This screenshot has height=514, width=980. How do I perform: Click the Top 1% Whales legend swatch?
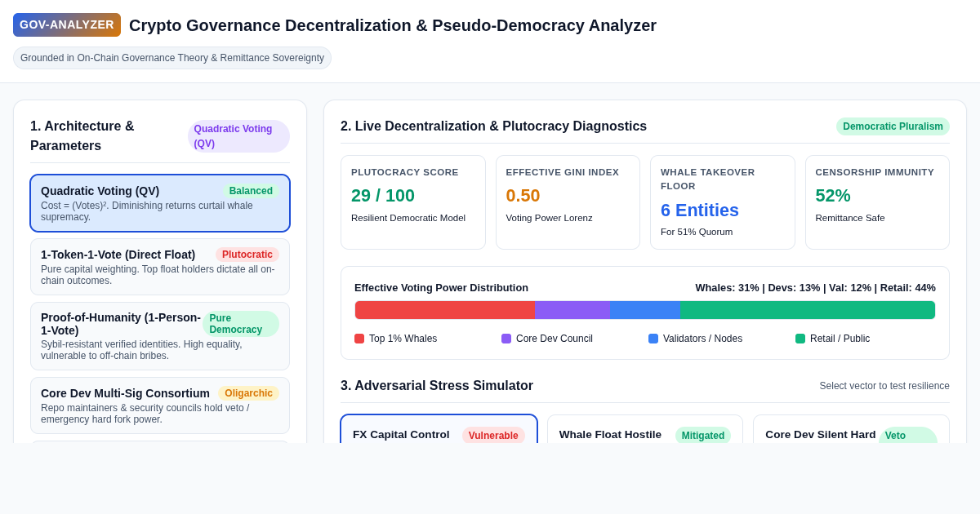click(x=359, y=339)
